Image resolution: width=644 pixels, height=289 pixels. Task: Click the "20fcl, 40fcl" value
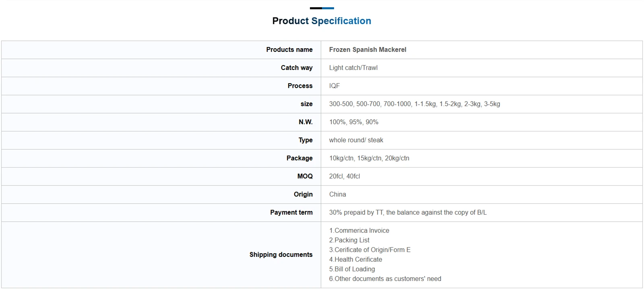tap(345, 176)
